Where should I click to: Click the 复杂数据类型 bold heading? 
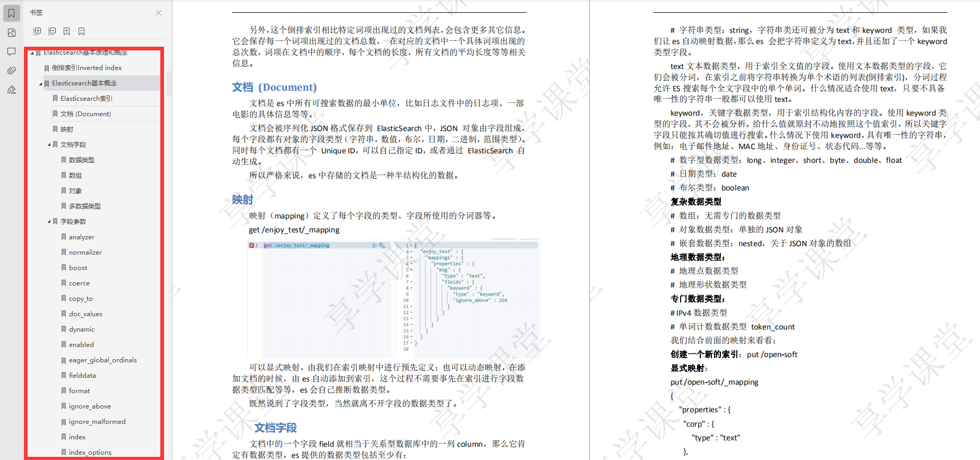coord(696,202)
